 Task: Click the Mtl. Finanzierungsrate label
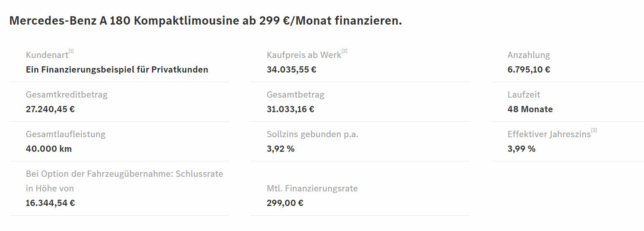[x=312, y=188]
